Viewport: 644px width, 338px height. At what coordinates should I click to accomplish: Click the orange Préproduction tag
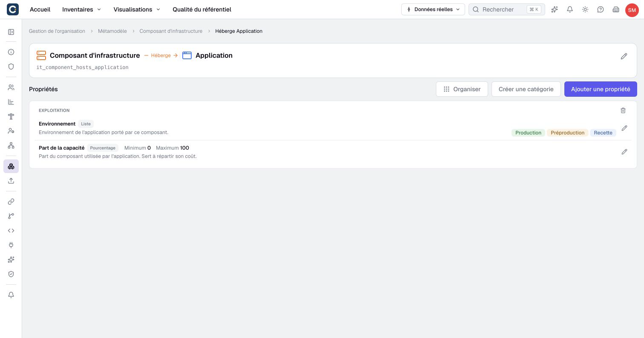click(x=567, y=133)
